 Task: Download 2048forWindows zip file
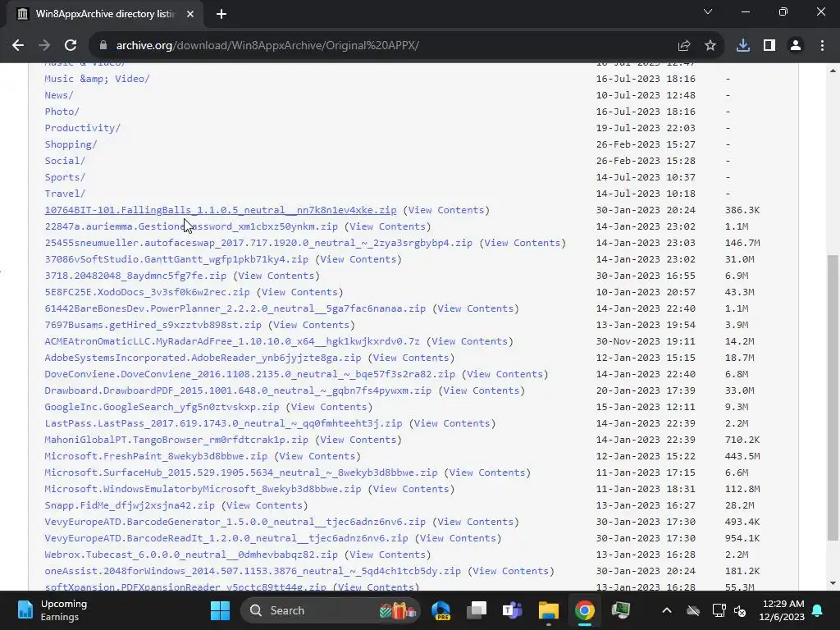[253, 571]
